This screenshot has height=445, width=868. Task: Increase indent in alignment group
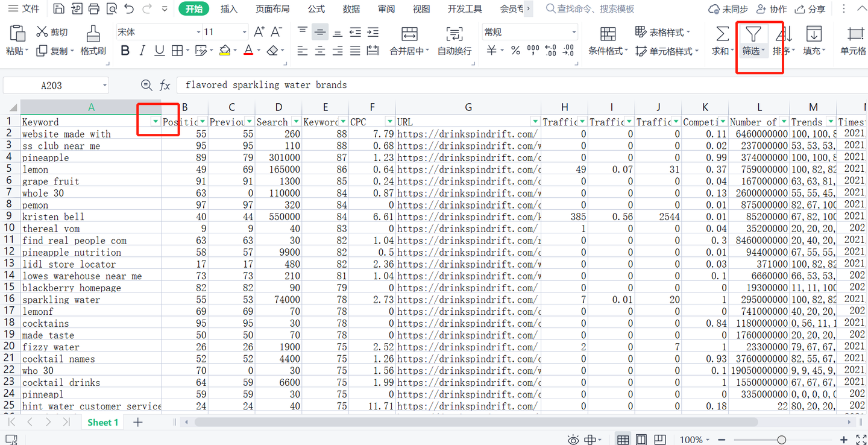[373, 32]
